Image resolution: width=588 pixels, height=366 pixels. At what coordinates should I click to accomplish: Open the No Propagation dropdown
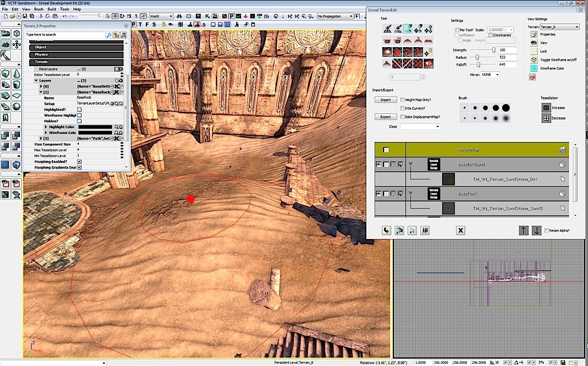point(335,16)
